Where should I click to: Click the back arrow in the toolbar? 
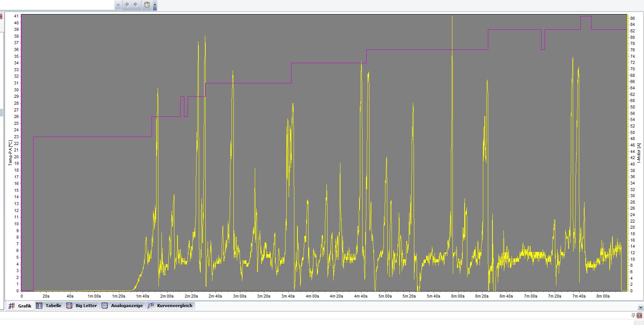127,5
